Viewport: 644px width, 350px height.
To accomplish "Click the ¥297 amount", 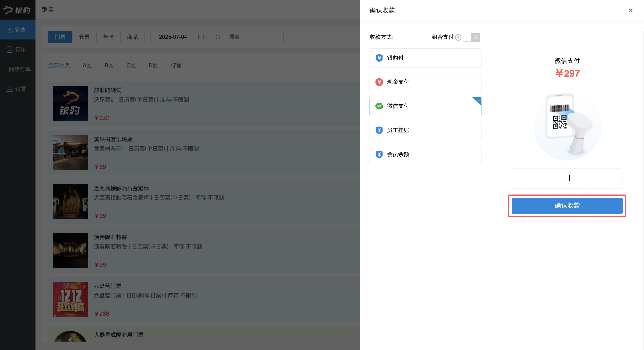I will pyautogui.click(x=568, y=73).
